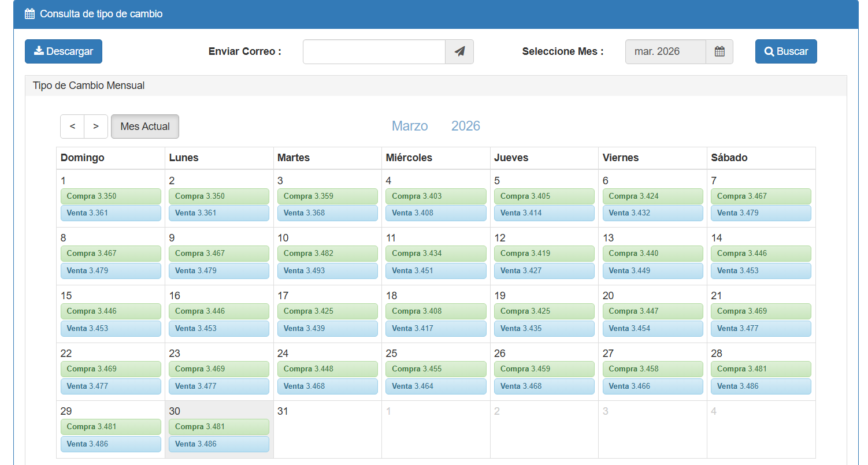Image resolution: width=868 pixels, height=465 pixels.
Task: Go to previous month with < arrow
Action: click(x=72, y=127)
